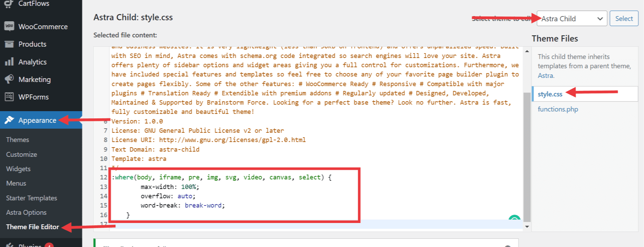Open Customize submenu item
Viewport: 644px width, 247px height.
point(22,154)
